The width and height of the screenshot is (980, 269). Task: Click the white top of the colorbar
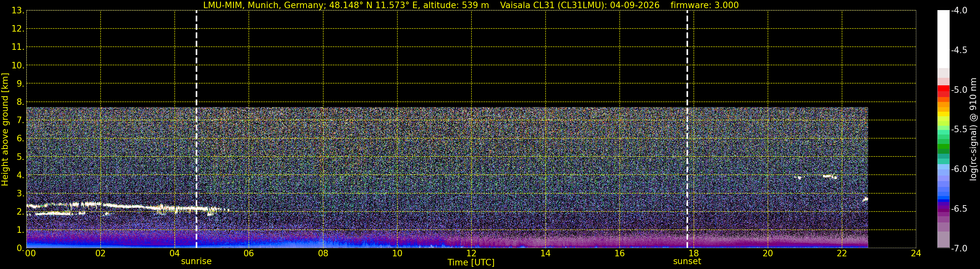[x=944, y=39]
